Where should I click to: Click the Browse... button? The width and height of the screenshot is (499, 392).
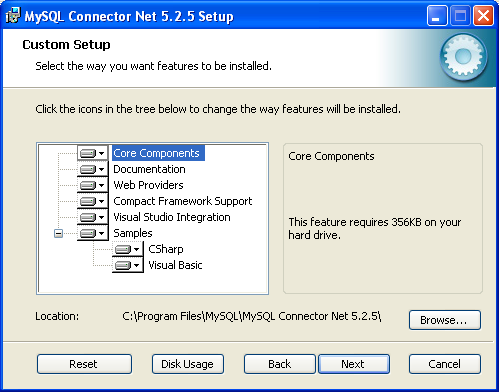(x=445, y=320)
